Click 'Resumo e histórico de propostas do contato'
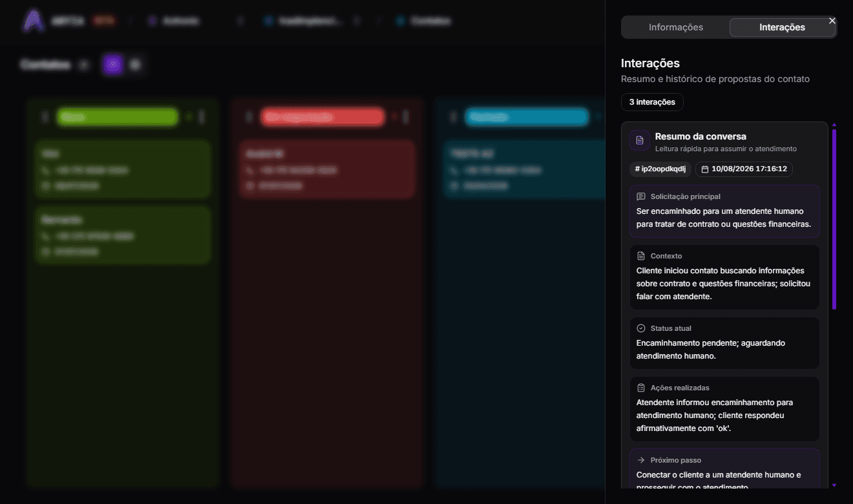Image resolution: width=853 pixels, height=504 pixels. (x=715, y=79)
